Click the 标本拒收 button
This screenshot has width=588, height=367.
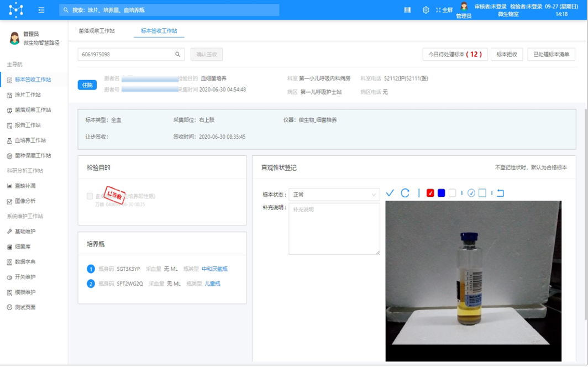506,54
